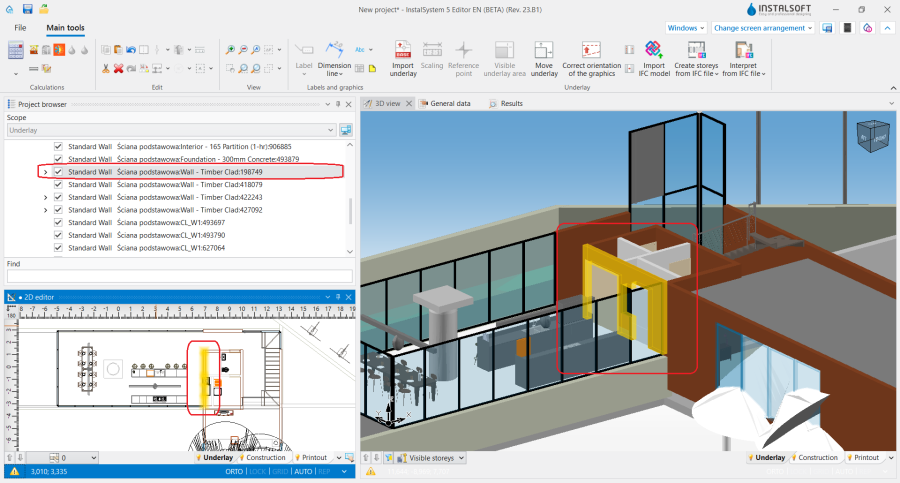Image resolution: width=900 pixels, height=483 pixels.
Task: Close the Project browser panel
Action: click(348, 104)
